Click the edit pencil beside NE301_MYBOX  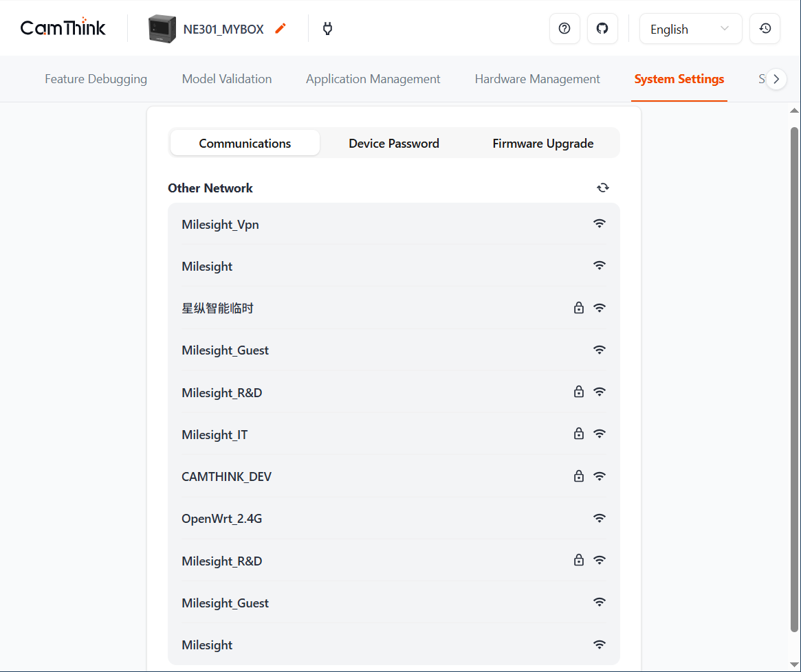tap(280, 29)
